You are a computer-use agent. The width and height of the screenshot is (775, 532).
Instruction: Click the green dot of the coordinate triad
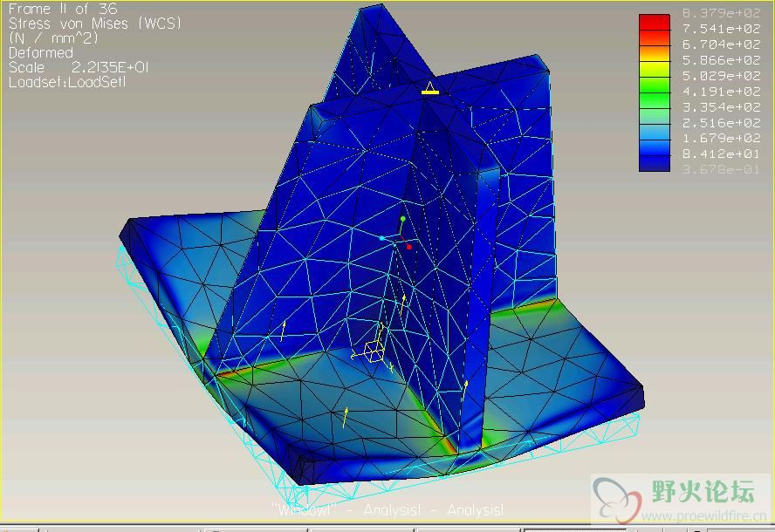(403, 218)
